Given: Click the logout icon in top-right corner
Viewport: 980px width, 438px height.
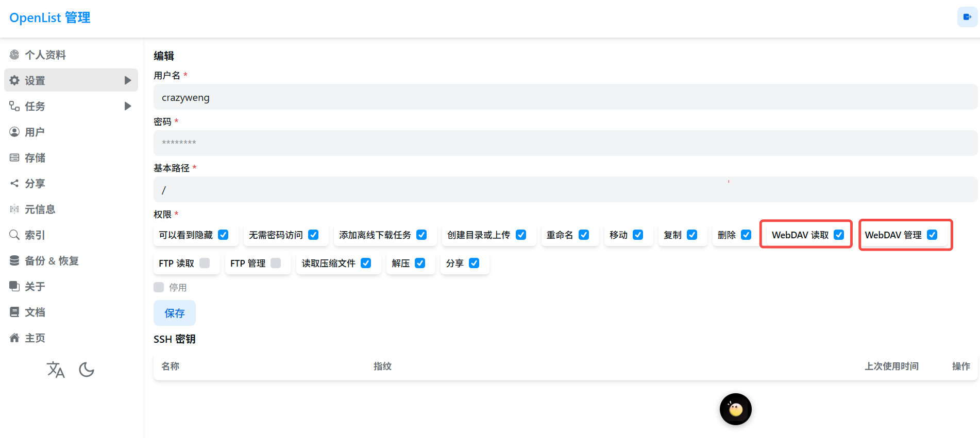Looking at the screenshot, I should 967,17.
